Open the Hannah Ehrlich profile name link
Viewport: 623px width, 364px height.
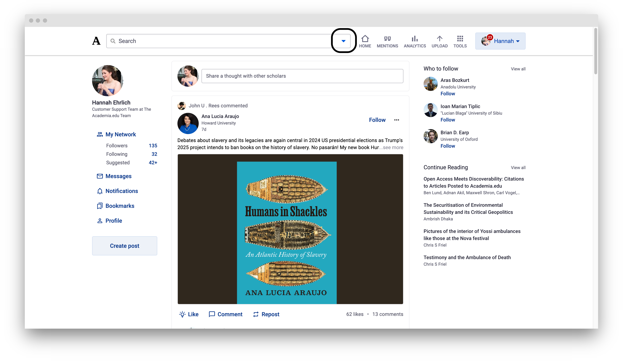pos(111,102)
